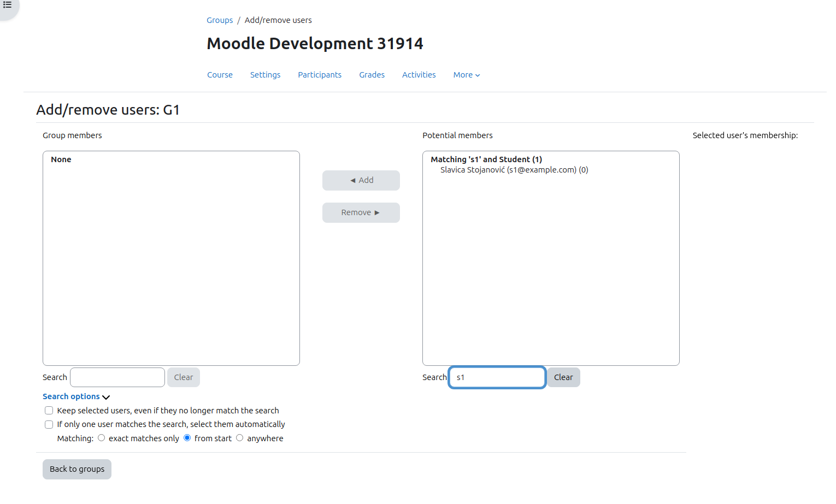Screen dimensions: 836x504
Task: Click the 'Group members' label
Action: pyautogui.click(x=72, y=135)
